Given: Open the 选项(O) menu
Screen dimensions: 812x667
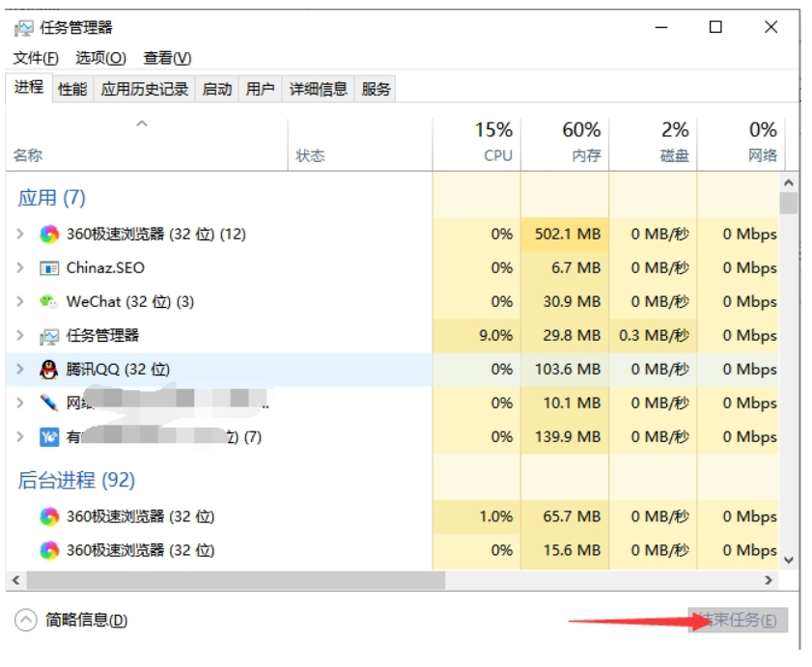Looking at the screenshot, I should point(100,58).
